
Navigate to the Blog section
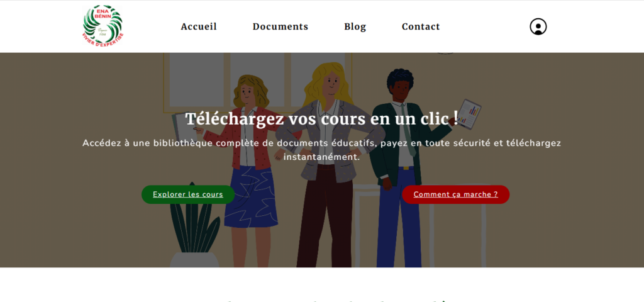pos(355,26)
